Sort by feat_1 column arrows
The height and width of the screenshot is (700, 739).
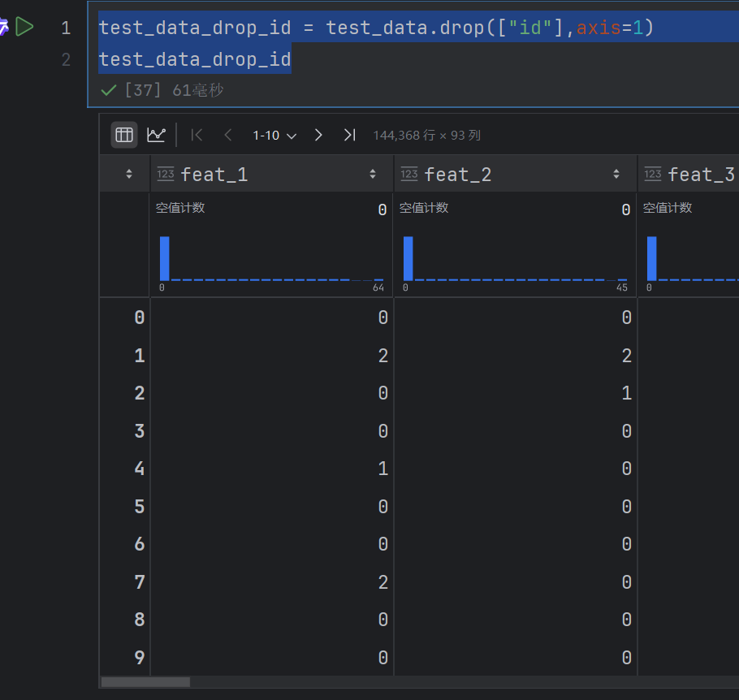click(x=373, y=174)
